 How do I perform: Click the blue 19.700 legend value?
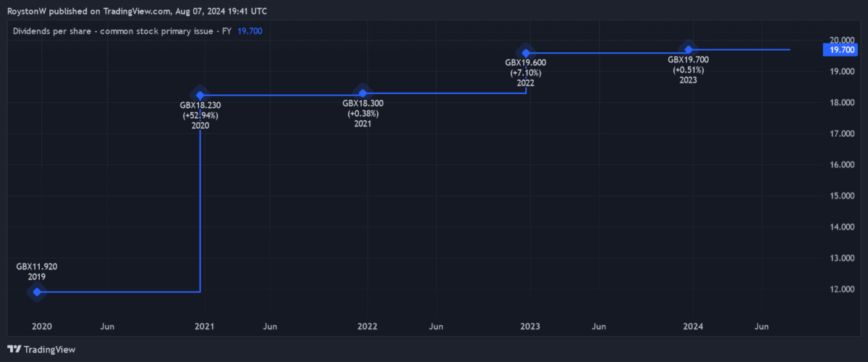pos(250,31)
